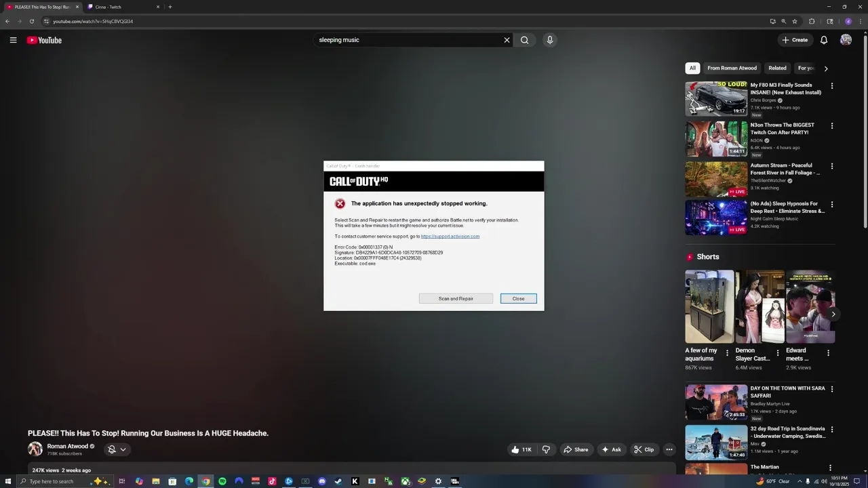Open a new Chrome tab
This screenshot has width=868, height=488.
tap(170, 7)
